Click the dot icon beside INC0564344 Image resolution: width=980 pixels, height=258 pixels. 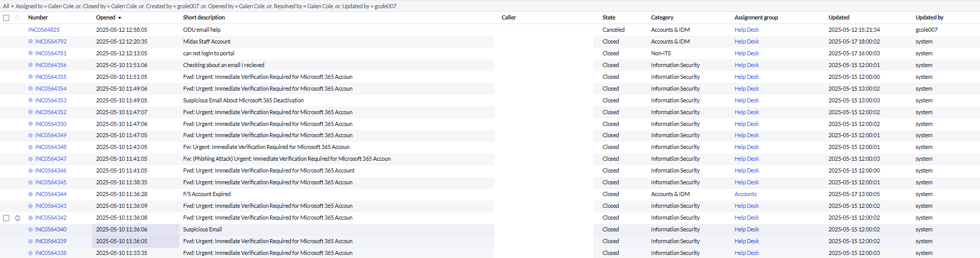[x=31, y=194]
